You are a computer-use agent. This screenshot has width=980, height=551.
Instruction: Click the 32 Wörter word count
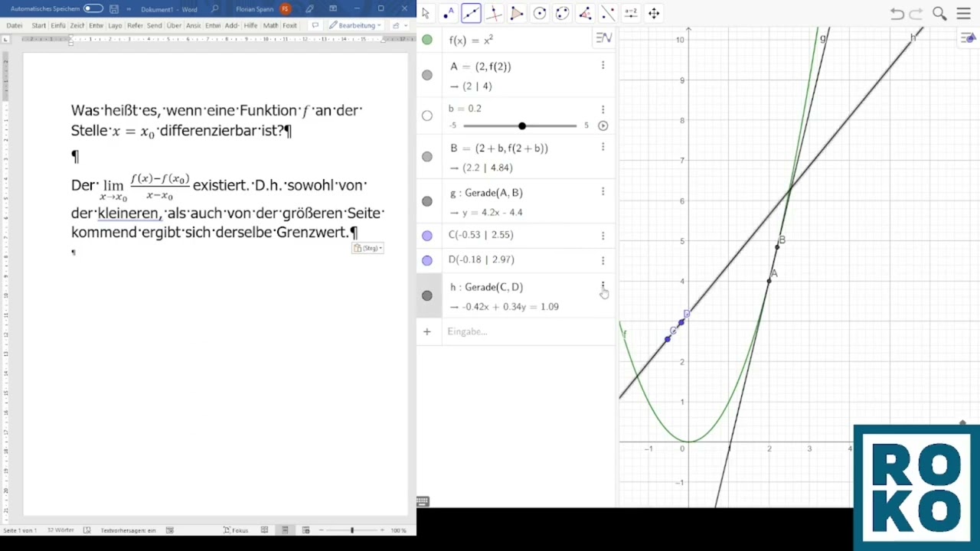pyautogui.click(x=60, y=530)
